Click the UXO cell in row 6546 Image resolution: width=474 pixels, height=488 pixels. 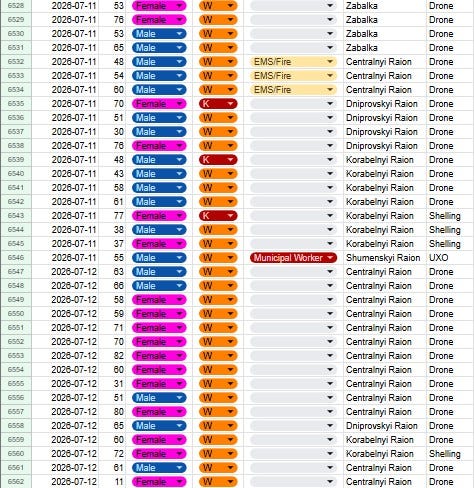click(450, 258)
